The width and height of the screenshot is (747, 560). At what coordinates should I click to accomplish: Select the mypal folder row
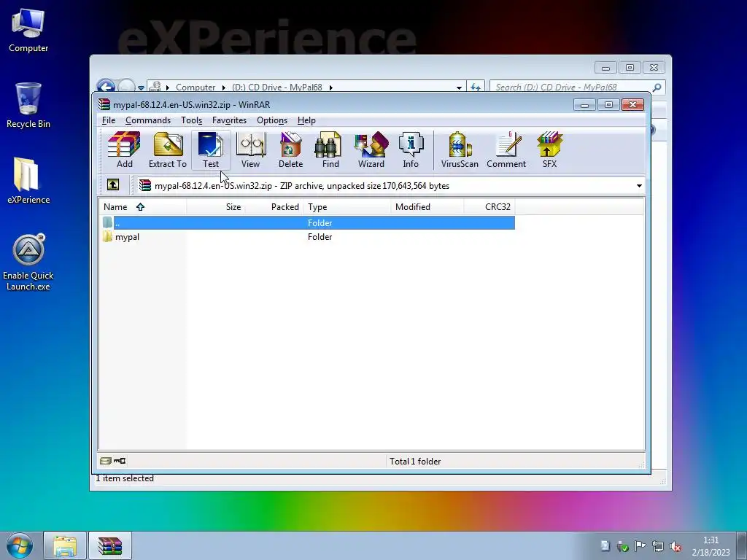pyautogui.click(x=308, y=237)
